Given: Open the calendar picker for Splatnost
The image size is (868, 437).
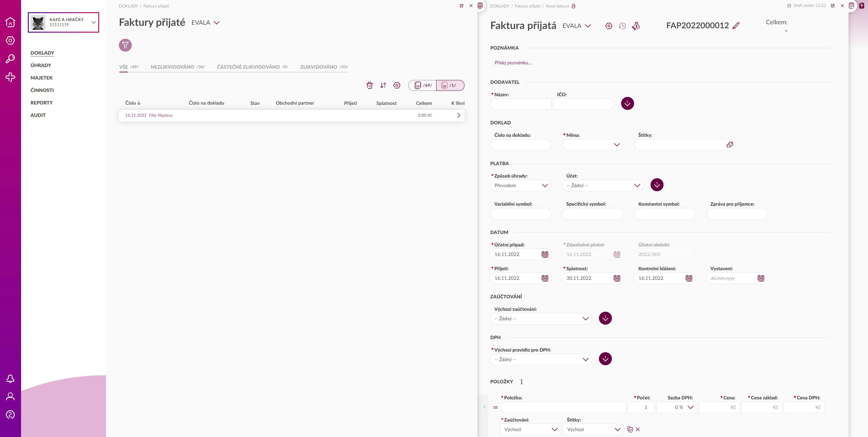Looking at the screenshot, I should click(x=617, y=278).
